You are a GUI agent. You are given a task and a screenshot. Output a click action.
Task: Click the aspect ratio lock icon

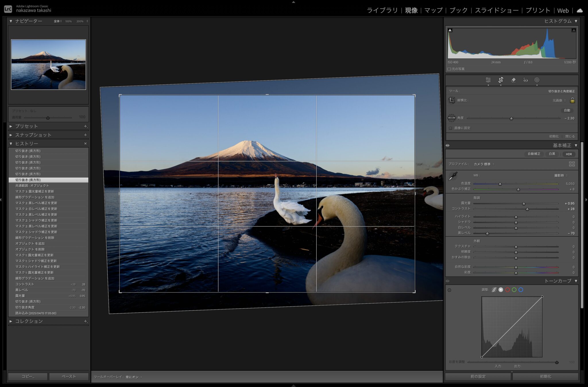[x=572, y=100]
